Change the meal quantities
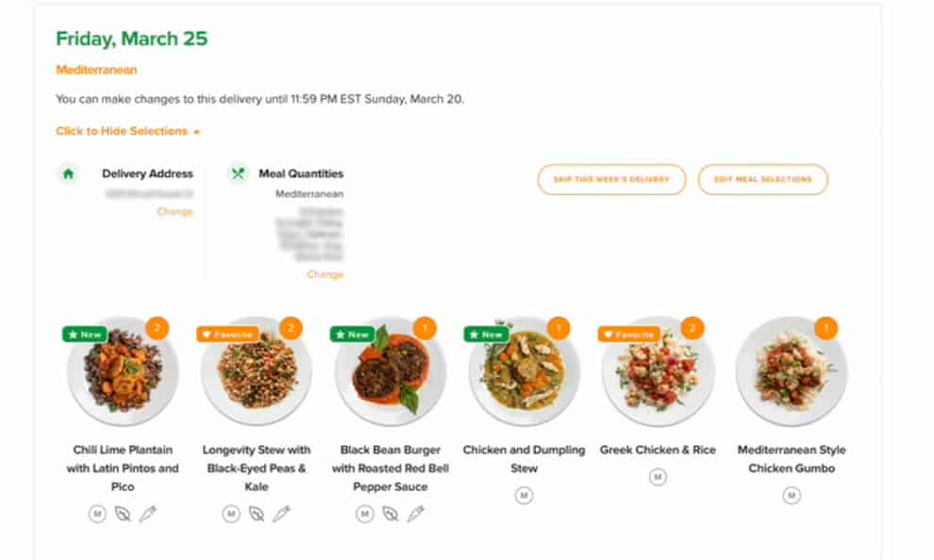This screenshot has height=560, width=934. click(x=325, y=274)
